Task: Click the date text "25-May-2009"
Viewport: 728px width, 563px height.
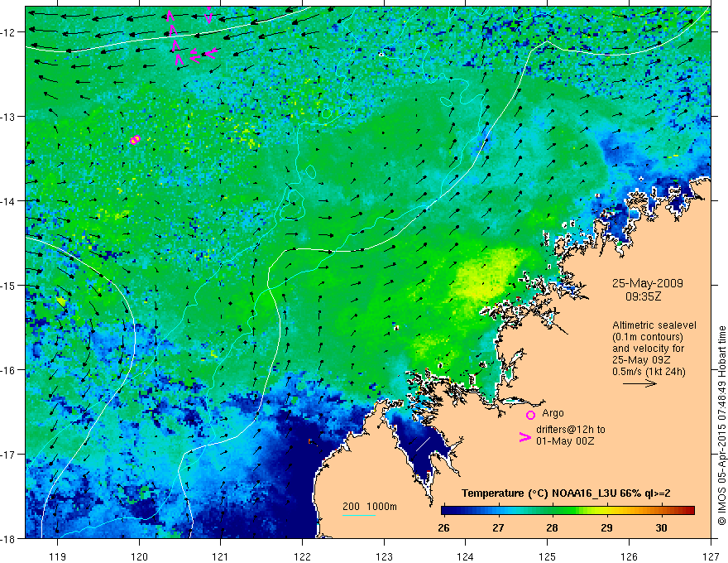Action: pos(647,283)
